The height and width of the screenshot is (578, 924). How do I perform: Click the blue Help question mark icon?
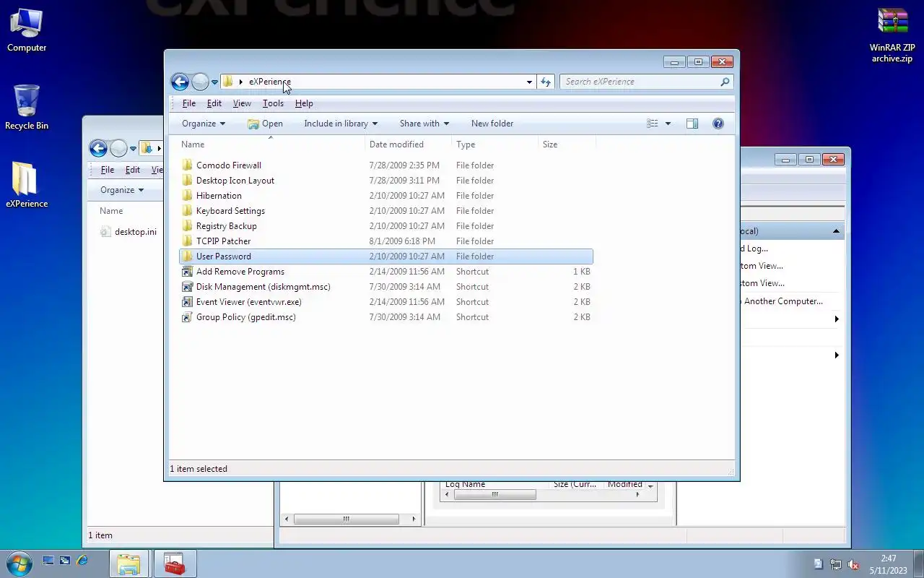pyautogui.click(x=718, y=124)
